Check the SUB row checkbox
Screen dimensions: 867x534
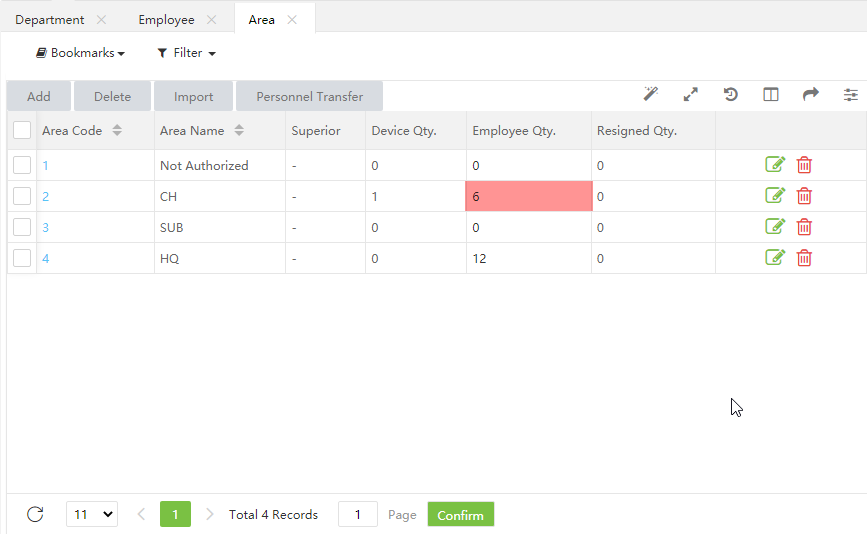[x=22, y=227]
